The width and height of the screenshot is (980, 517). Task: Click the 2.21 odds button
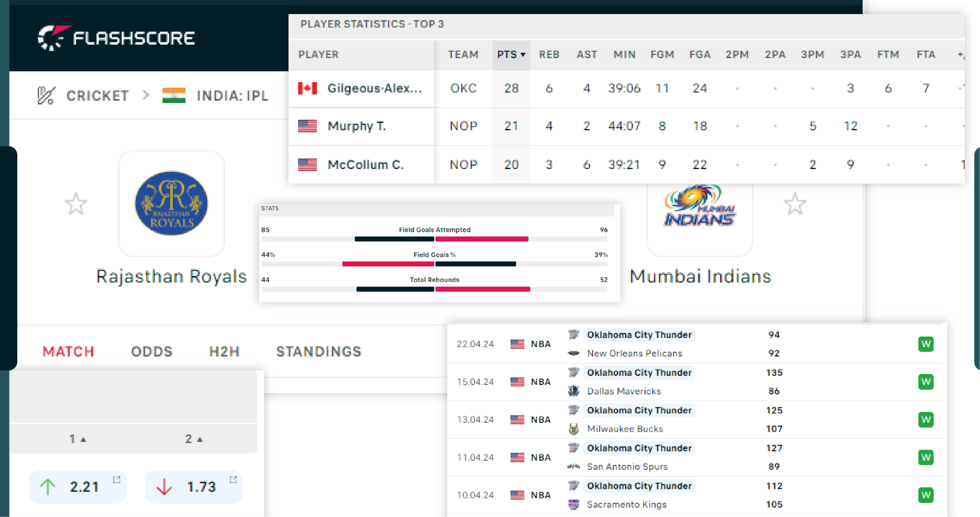click(x=77, y=487)
